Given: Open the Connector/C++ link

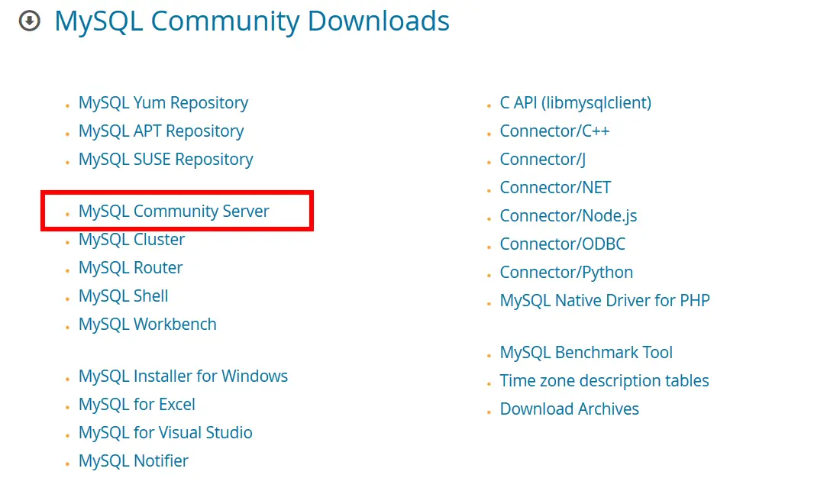Looking at the screenshot, I should 555,131.
